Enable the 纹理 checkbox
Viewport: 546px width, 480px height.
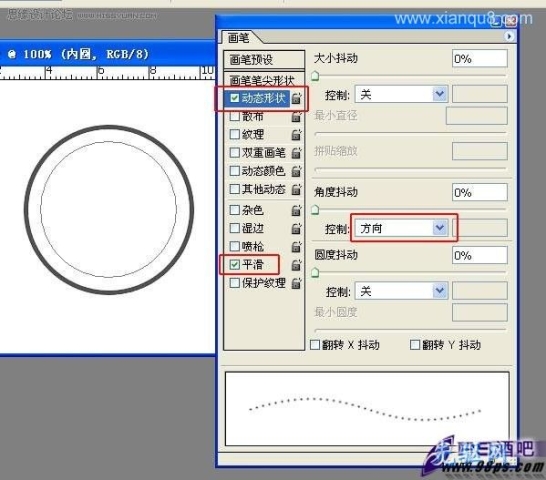coord(235,134)
